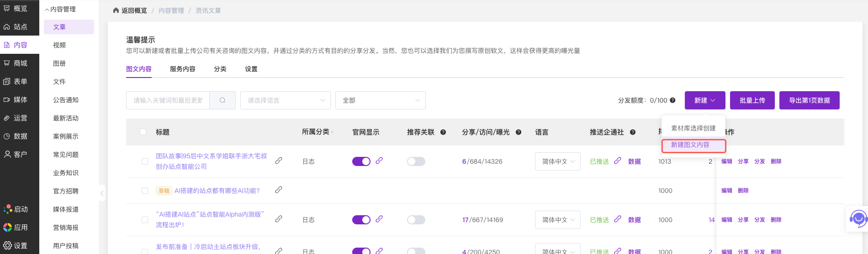
Task: Check the select-all checkbox in table header
Action: [x=143, y=132]
